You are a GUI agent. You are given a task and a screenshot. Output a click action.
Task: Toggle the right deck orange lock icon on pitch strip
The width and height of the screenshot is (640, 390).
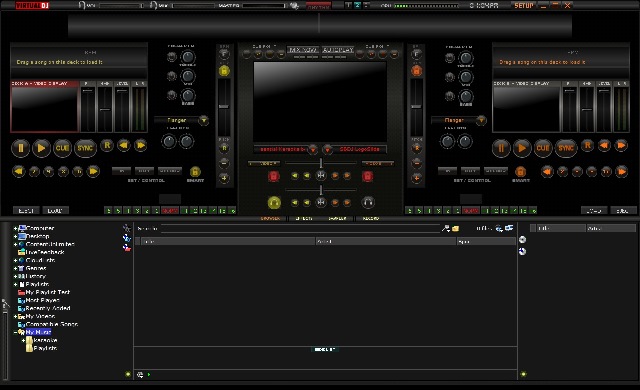click(416, 71)
